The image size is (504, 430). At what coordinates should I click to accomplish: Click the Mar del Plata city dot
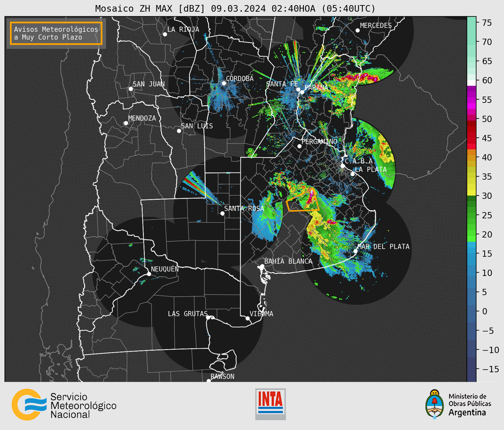click(356, 251)
